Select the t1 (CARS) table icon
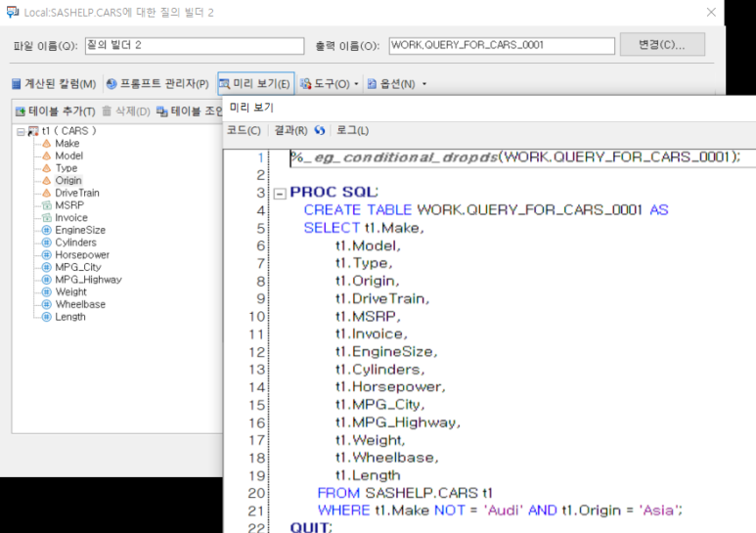The width and height of the screenshot is (756, 533). (x=33, y=131)
